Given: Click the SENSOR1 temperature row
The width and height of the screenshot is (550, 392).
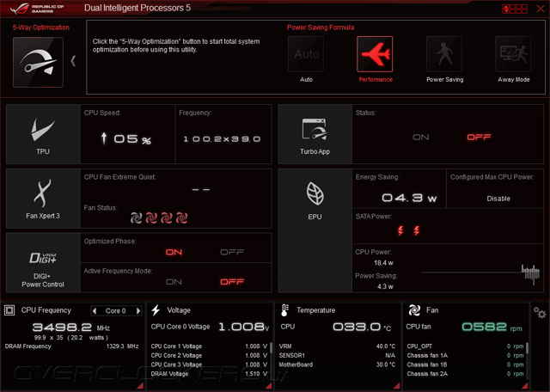Looking at the screenshot, I should [337, 356].
